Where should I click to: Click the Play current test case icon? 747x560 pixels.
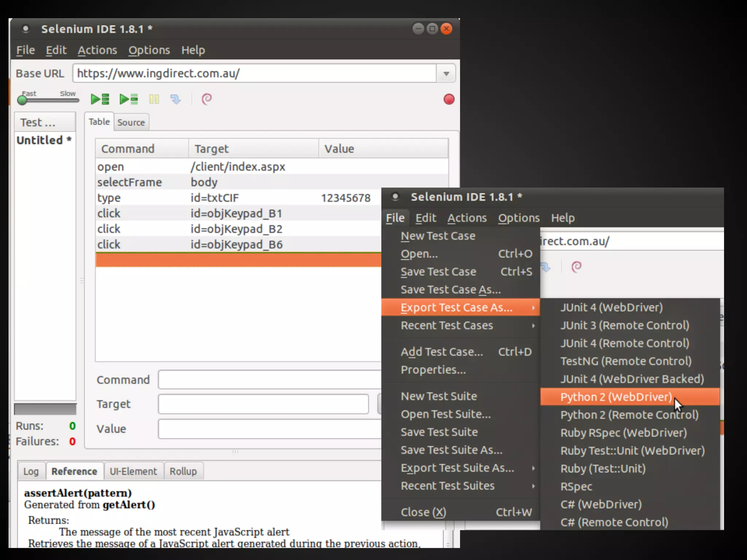tap(129, 99)
